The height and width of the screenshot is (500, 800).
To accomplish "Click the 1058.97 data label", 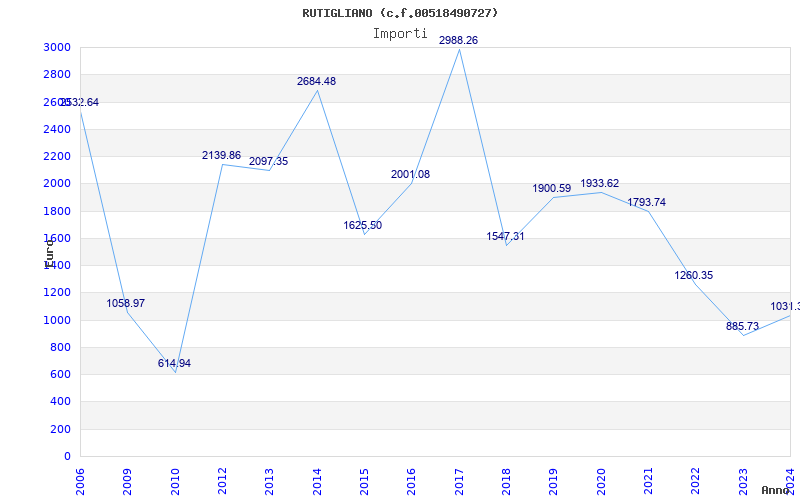I will (126, 304).
